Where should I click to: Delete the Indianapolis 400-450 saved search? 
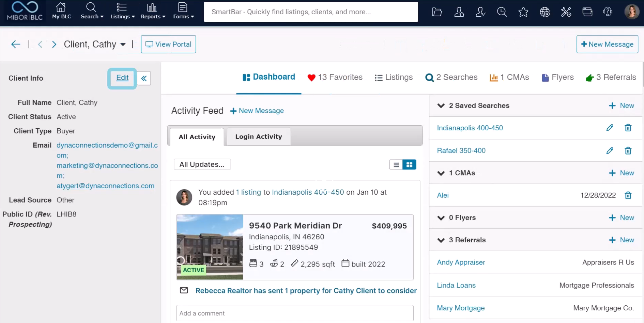(x=628, y=128)
